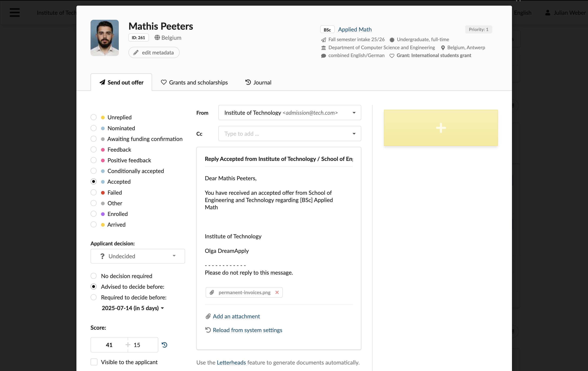Open the Letterheads feature link
Screen dimensions: 588x371
[x=231, y=363]
